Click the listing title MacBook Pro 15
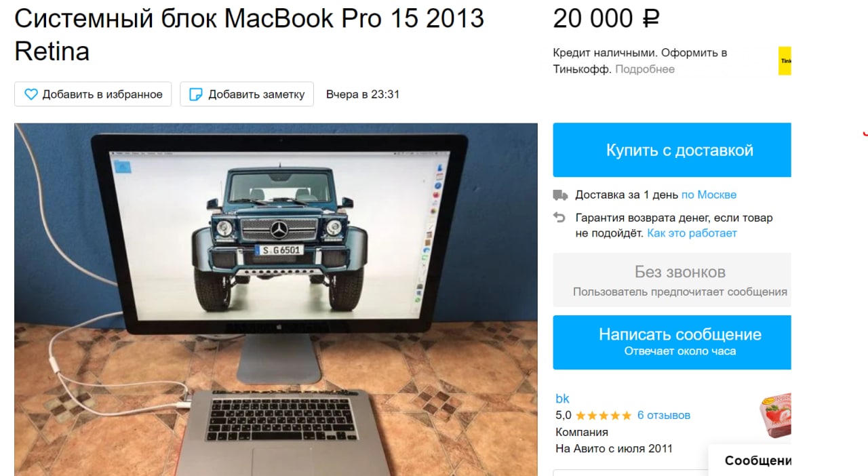The width and height of the screenshot is (868, 476). click(250, 35)
